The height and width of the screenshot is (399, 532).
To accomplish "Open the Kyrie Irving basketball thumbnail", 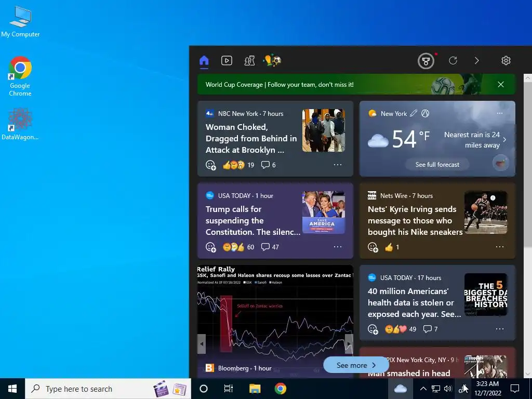I will coord(486,212).
